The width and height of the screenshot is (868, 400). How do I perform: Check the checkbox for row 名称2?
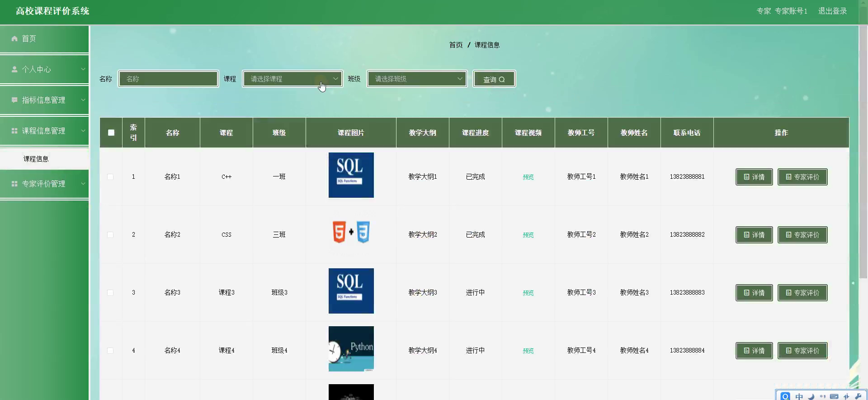point(110,235)
